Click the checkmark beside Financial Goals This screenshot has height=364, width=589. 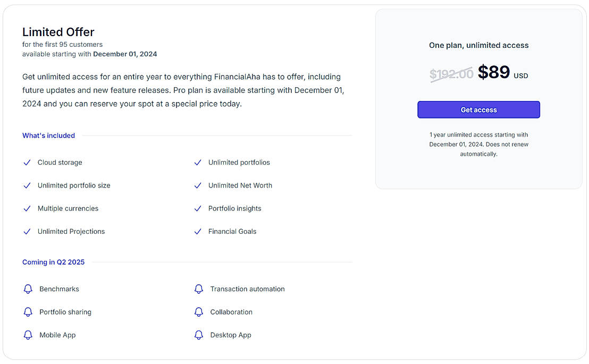pos(198,231)
